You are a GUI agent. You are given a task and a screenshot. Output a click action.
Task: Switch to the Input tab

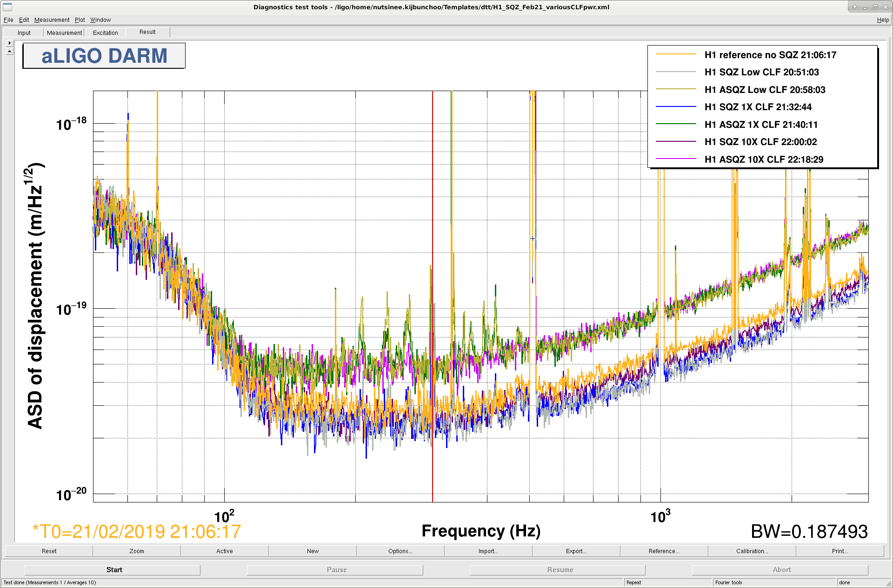pos(24,33)
